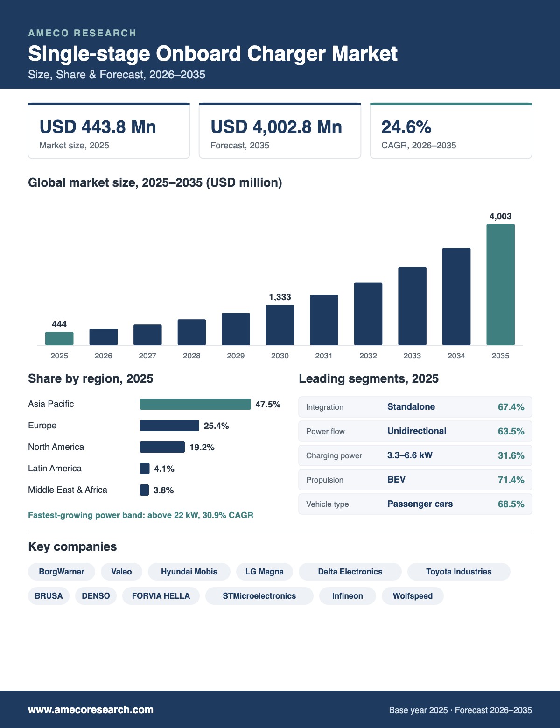Image resolution: width=560 pixels, height=728 pixels.
Task: Select the Integration Standalone row
Action: (415, 407)
